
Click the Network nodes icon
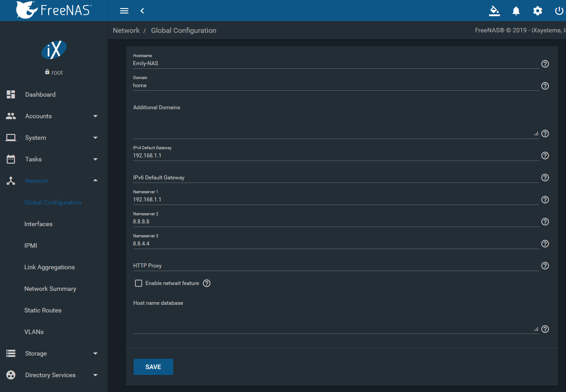click(11, 181)
